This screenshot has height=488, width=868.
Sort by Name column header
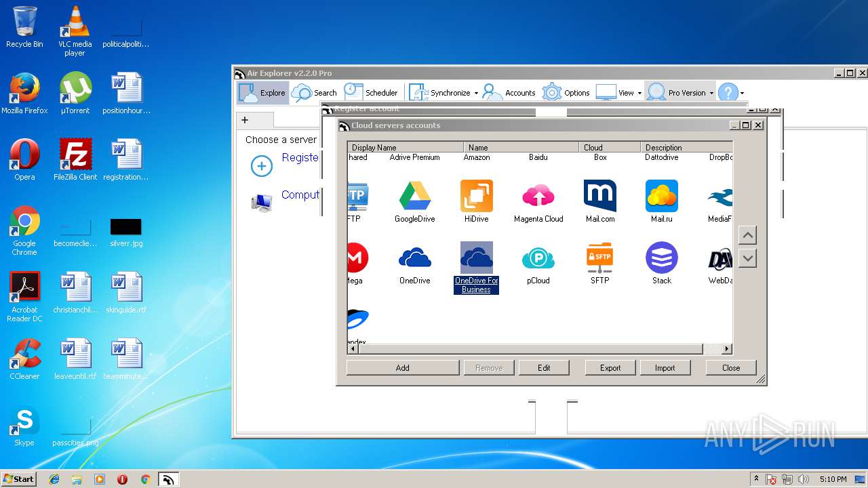(521, 147)
